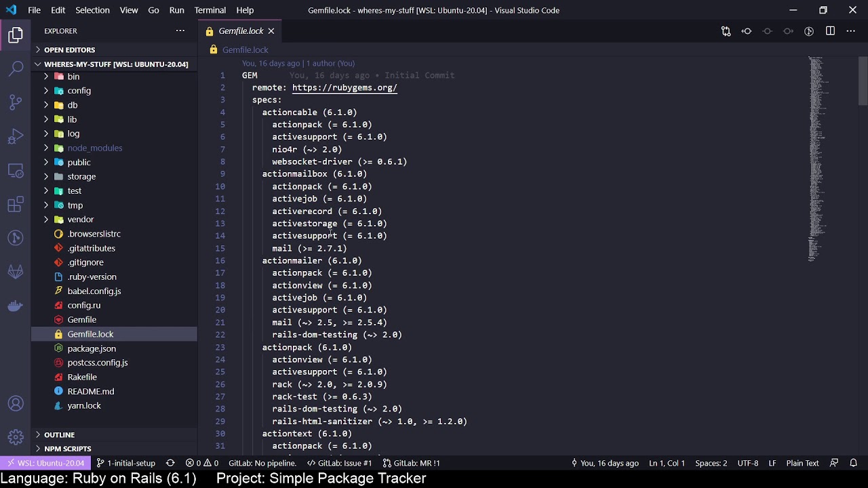Click the split editor right icon

(x=830, y=31)
